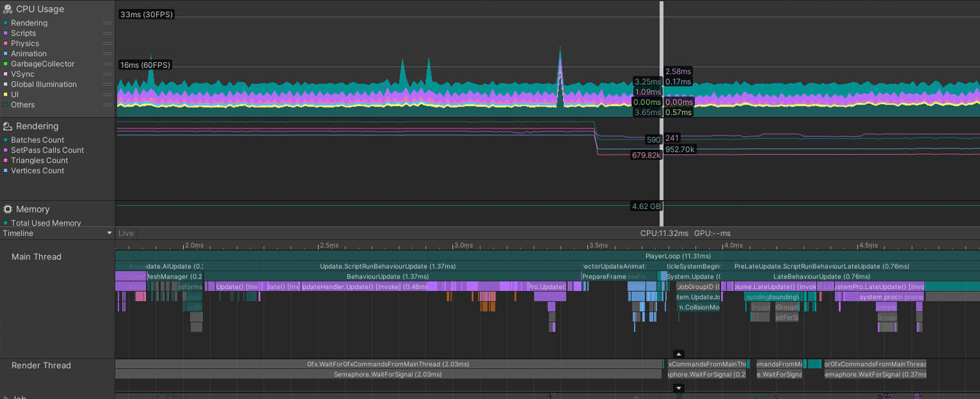Screen dimensions: 980x399
Task: Hide the Others category in CPU chart
Action: [x=5, y=105]
